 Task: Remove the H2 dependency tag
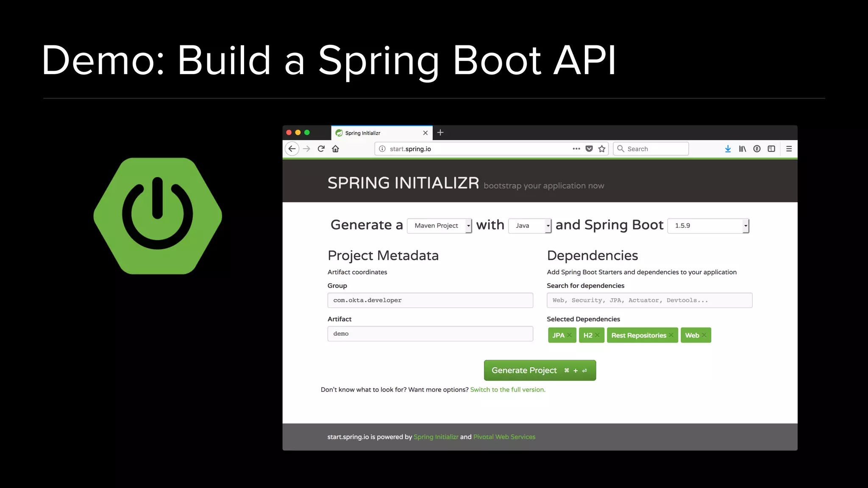coord(597,335)
